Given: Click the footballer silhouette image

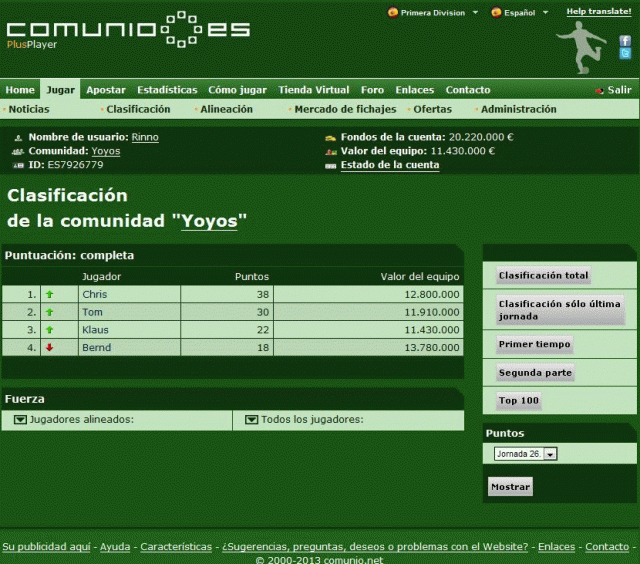Looking at the screenshot, I should 582,47.
